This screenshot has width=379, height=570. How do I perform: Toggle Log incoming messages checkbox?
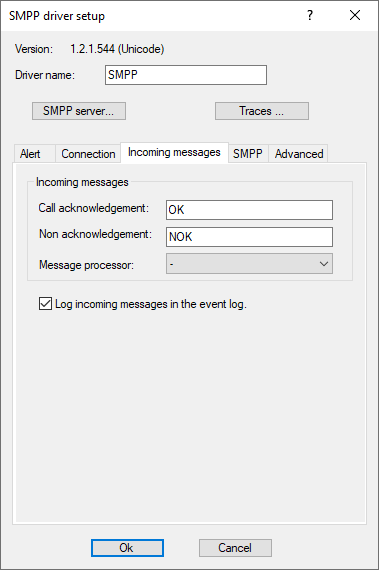45,304
